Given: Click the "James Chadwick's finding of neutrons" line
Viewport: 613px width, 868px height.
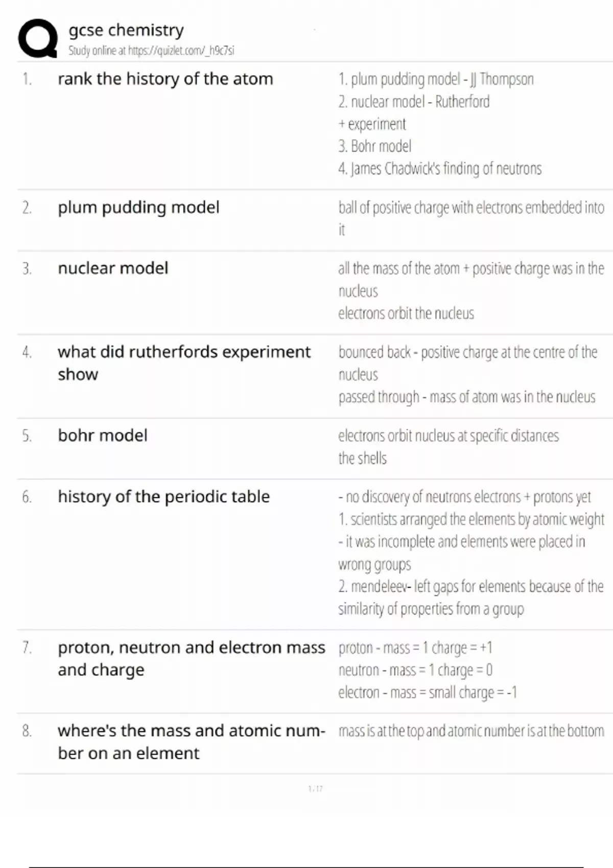Looking at the screenshot, I should [x=440, y=168].
